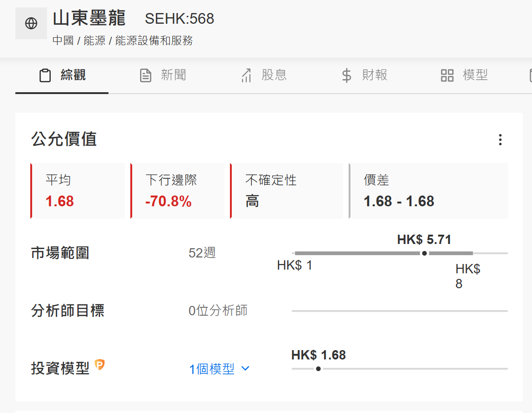532x413 pixels.
Task: Click the 公允價值 heading
Action: tap(64, 139)
